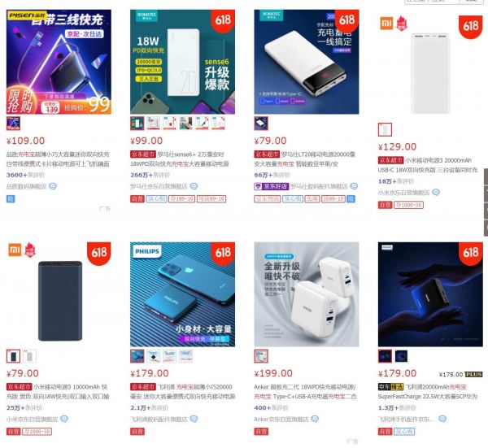Select second variant thumbnail of Romoss sense6
Image resolution: width=488 pixels, height=448 pixels.
154,124
